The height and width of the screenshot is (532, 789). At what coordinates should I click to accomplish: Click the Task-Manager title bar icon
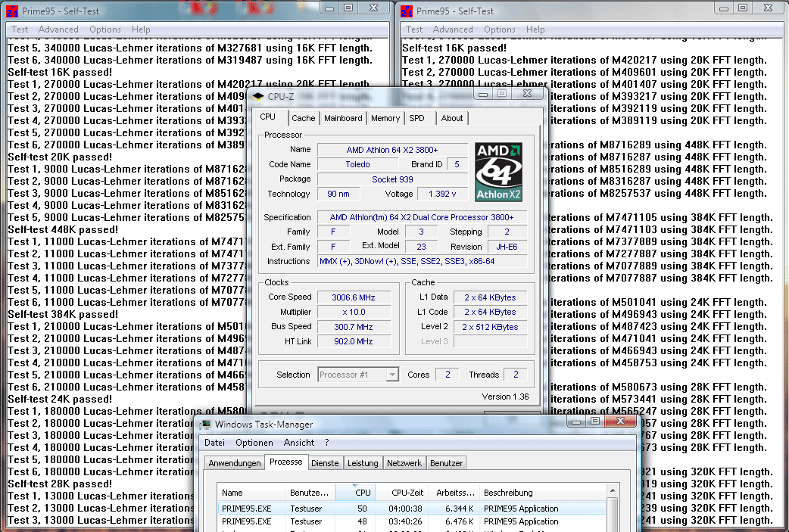click(204, 425)
